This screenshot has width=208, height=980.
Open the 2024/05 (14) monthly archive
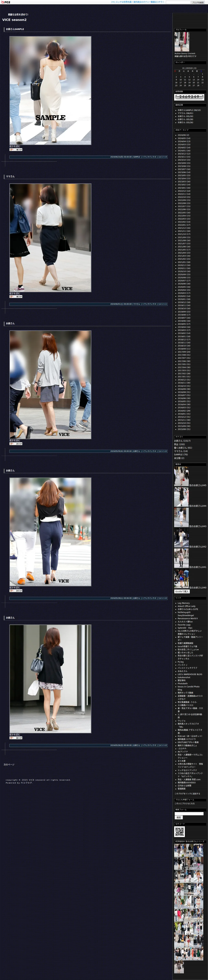[184, 138]
